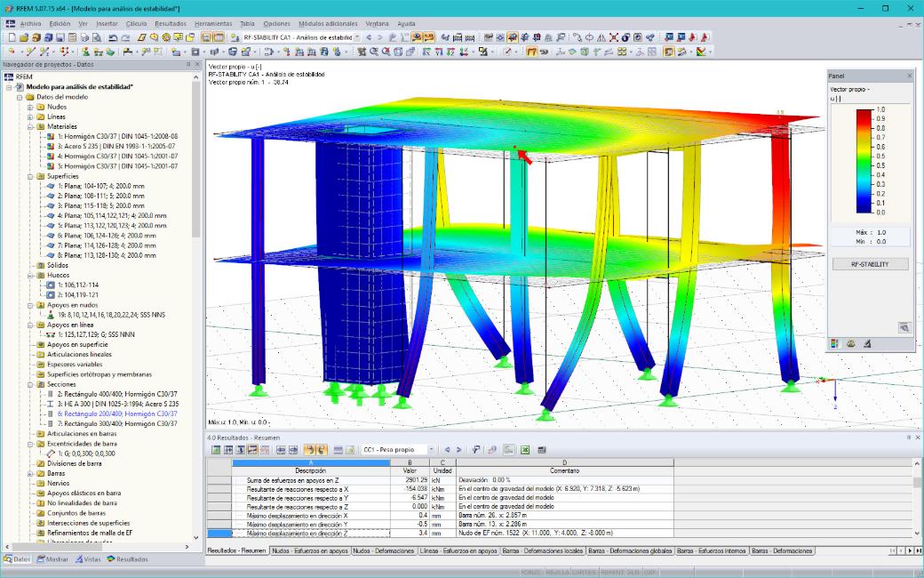Click the red X delete icon in top toolbar
924x578 pixels.
[x=613, y=37]
